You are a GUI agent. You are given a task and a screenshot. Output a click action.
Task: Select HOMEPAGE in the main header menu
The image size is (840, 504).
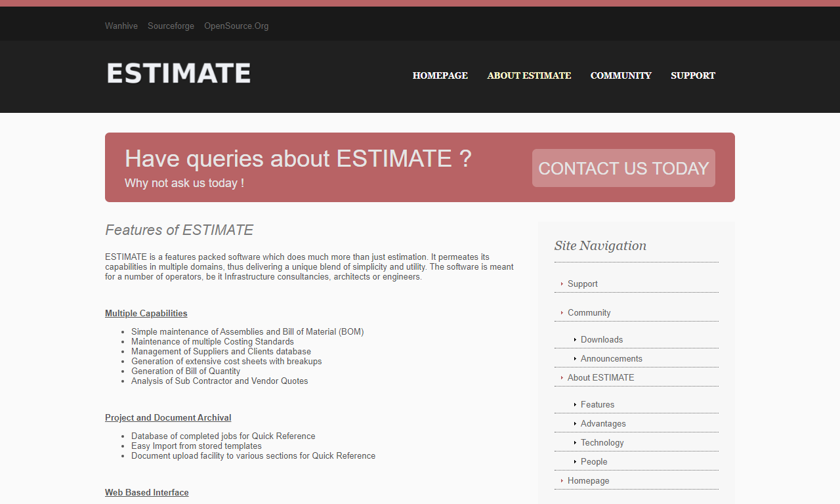440,75
